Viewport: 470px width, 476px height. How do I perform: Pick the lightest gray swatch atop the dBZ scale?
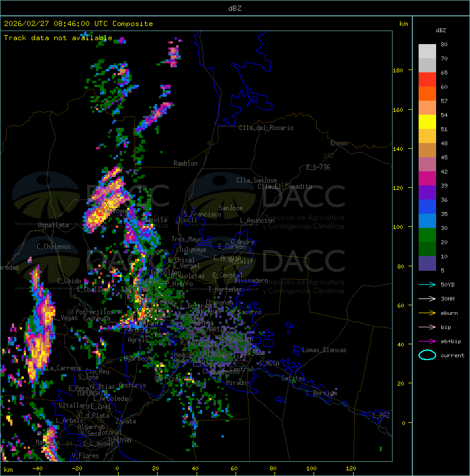427,51
